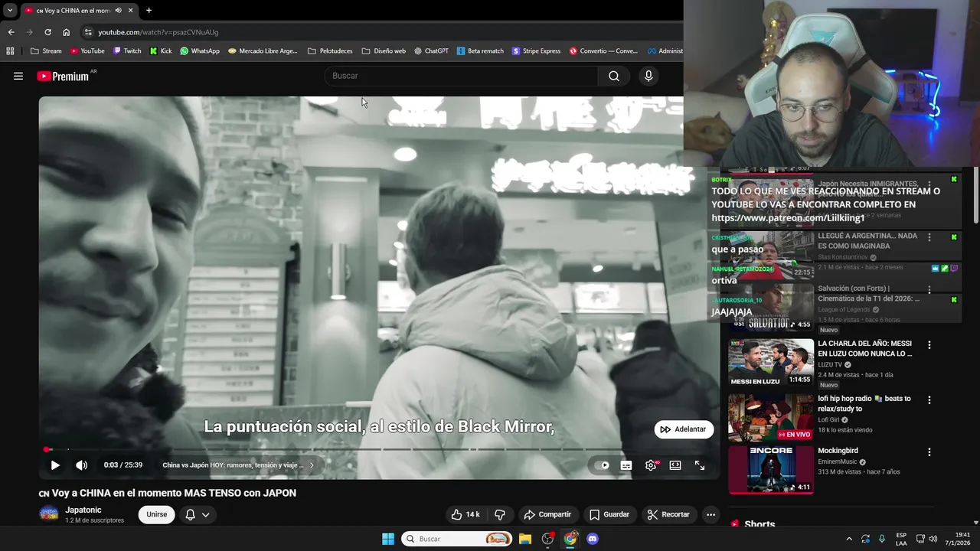Show hidden tray icons chevron
Image resolution: width=980 pixels, height=551 pixels.
(x=848, y=539)
